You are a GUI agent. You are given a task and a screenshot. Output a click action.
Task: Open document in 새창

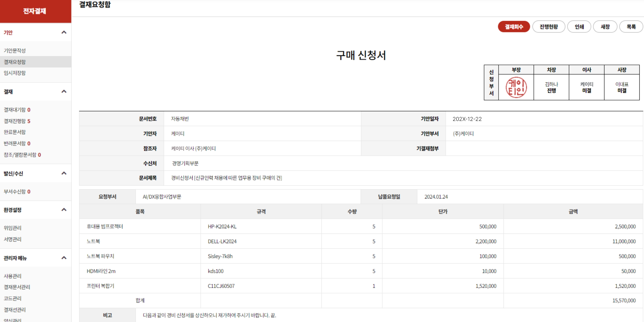tap(605, 26)
